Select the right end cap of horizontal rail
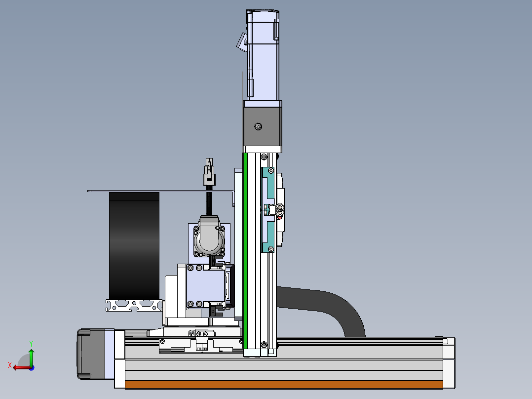This screenshot has width=532, height=399. point(449,363)
